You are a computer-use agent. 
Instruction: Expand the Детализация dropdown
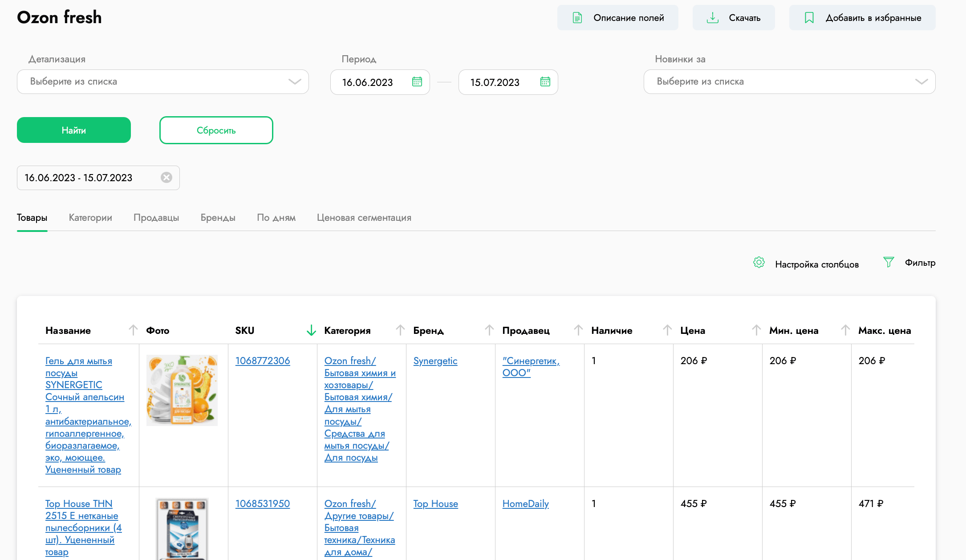pos(163,81)
